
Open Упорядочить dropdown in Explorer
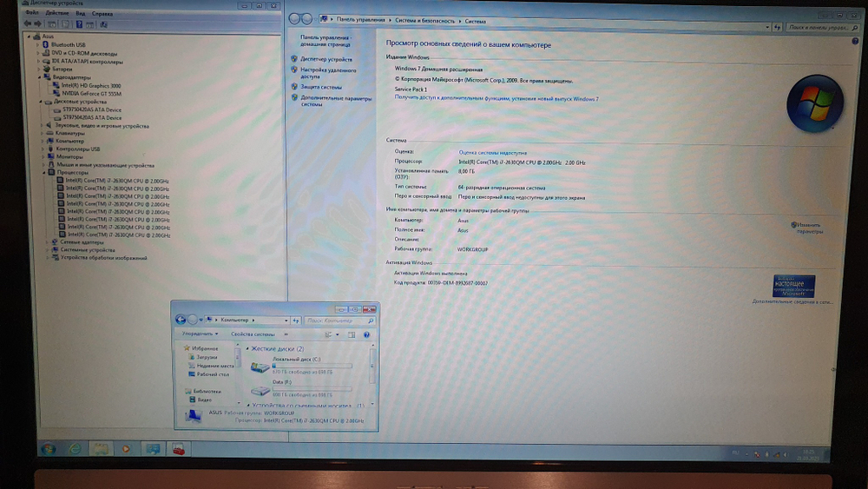(x=200, y=334)
